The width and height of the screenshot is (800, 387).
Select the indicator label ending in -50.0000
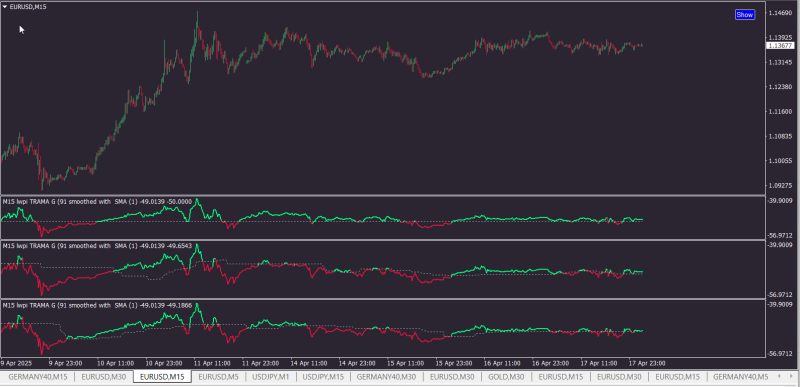pos(97,201)
